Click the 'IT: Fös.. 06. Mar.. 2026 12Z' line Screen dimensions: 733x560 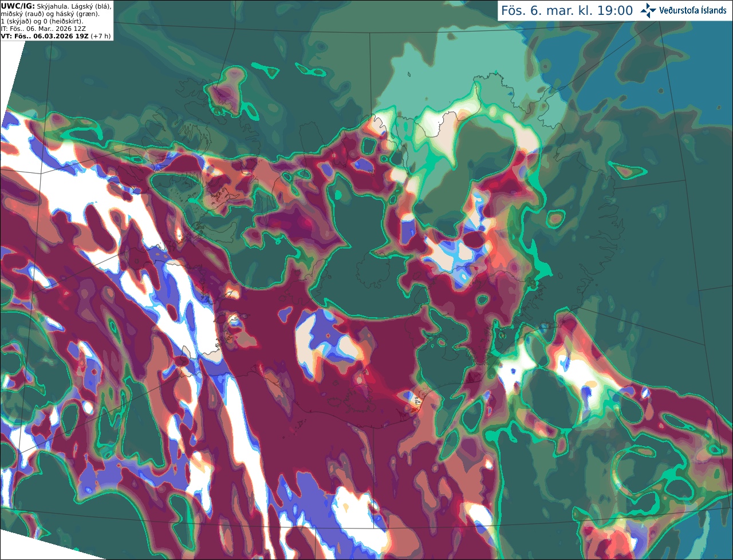click(44, 29)
